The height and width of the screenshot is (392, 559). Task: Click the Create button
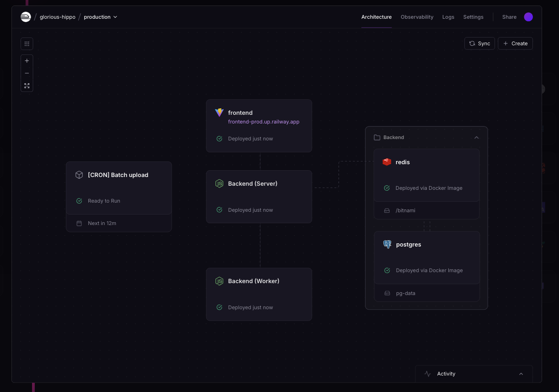click(515, 43)
